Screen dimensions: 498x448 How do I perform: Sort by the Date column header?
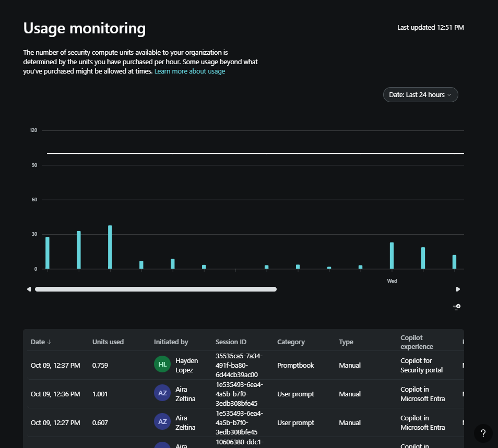point(41,342)
